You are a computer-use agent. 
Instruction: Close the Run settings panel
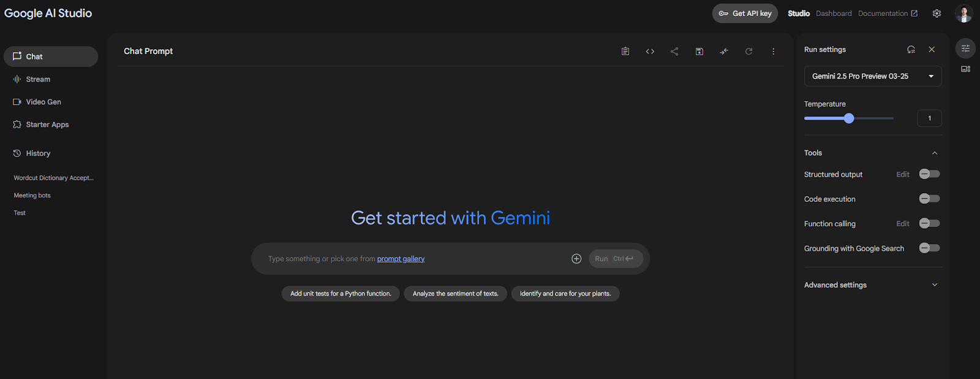pyautogui.click(x=932, y=50)
